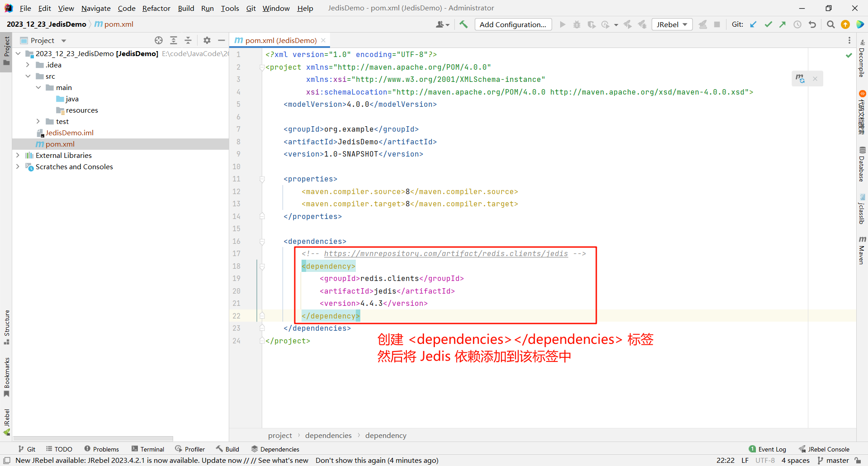The image size is (868, 466).
Task: Open the Event Log
Action: coord(768,449)
